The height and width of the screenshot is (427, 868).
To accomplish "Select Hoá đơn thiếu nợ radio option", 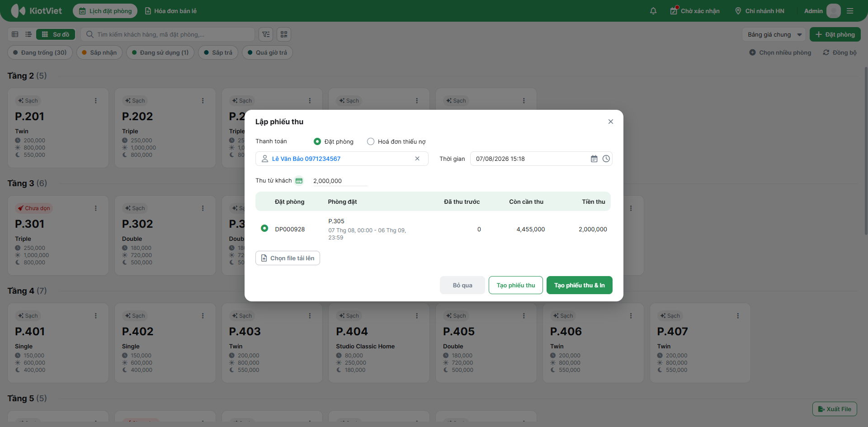I will pyautogui.click(x=371, y=141).
